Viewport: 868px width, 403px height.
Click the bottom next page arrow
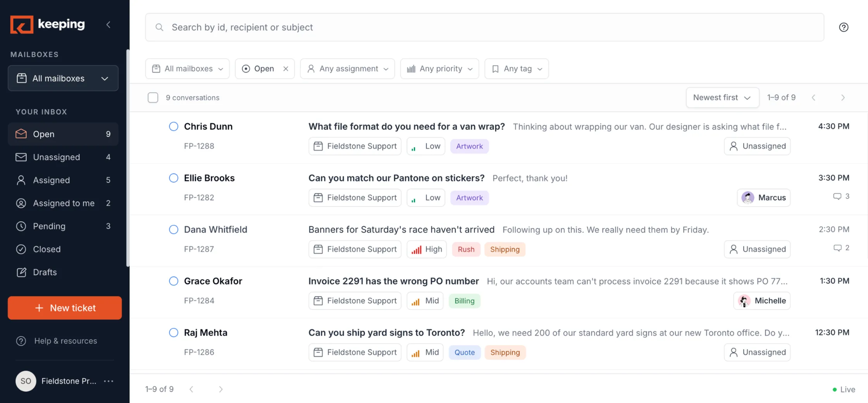(x=220, y=389)
